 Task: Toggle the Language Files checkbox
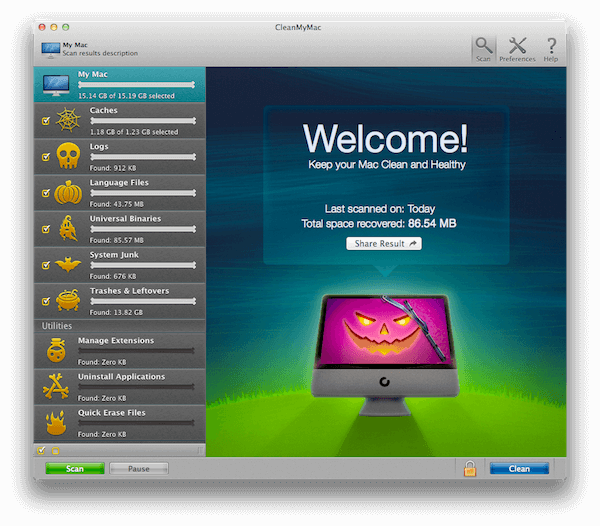[46, 193]
